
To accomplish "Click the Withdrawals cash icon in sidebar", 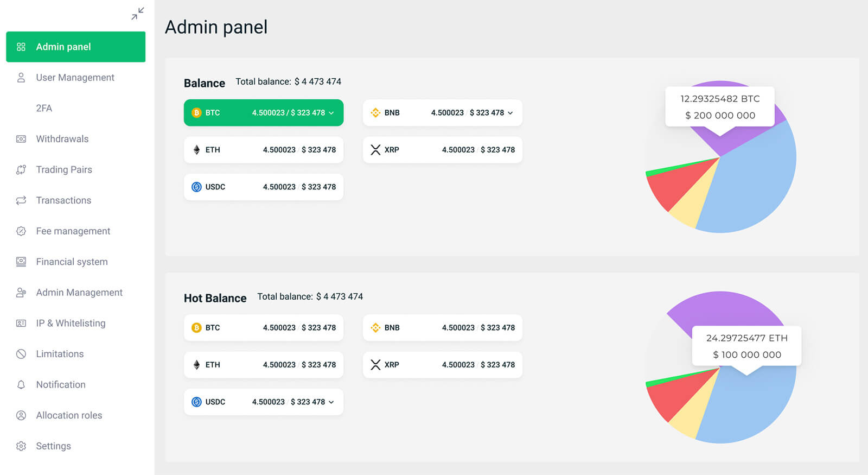I will [21, 139].
